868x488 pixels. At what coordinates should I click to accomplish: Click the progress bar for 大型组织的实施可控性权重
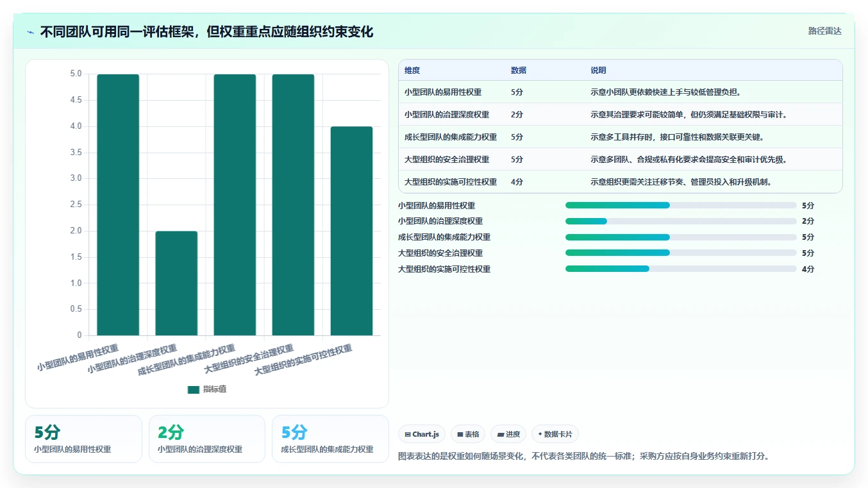681,269
